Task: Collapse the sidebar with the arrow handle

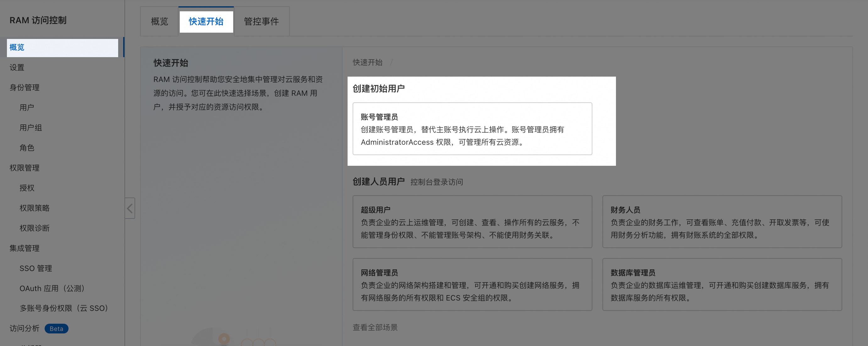Action: point(130,208)
